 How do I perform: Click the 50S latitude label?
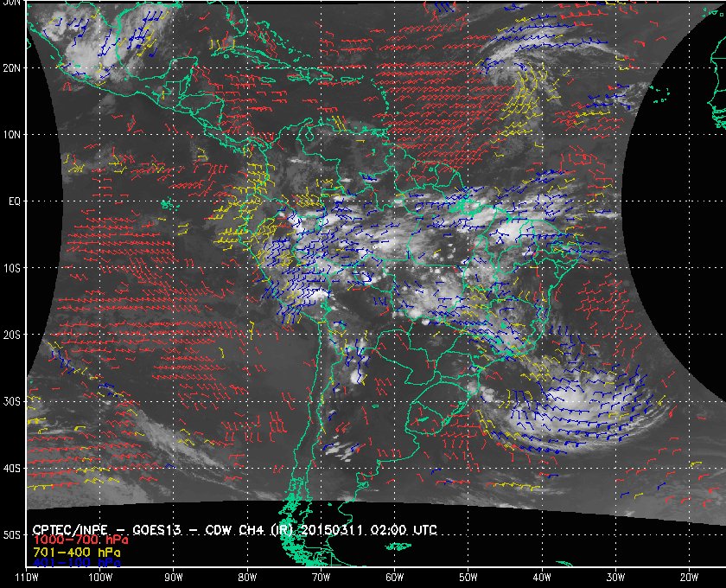pos(12,534)
